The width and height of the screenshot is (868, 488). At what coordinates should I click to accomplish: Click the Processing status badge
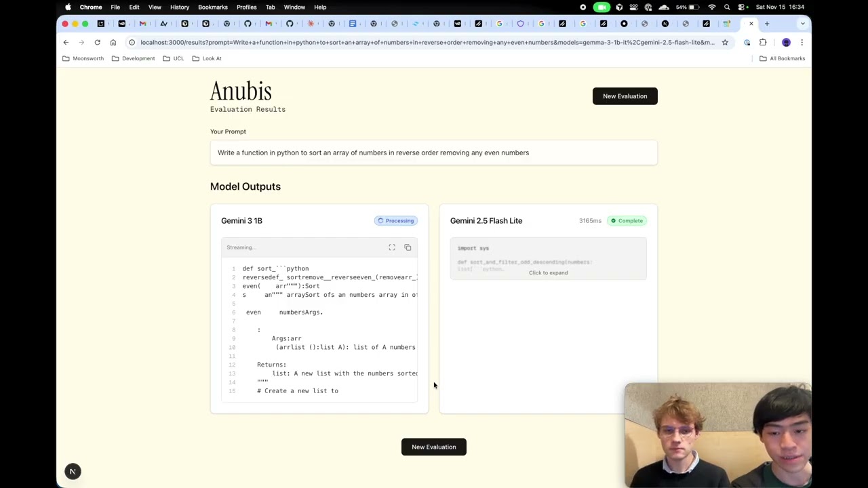(395, 220)
